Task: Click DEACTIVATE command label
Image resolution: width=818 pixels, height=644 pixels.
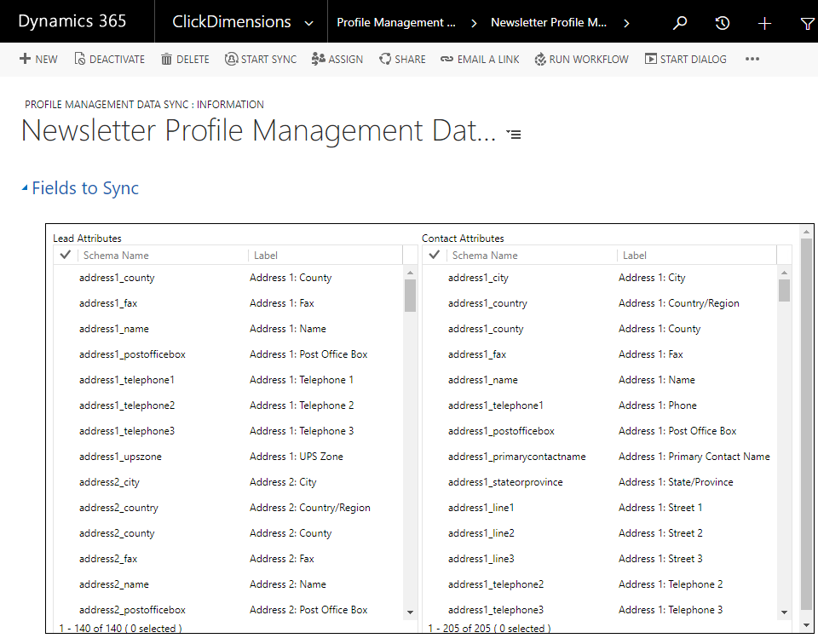Action: (x=117, y=60)
